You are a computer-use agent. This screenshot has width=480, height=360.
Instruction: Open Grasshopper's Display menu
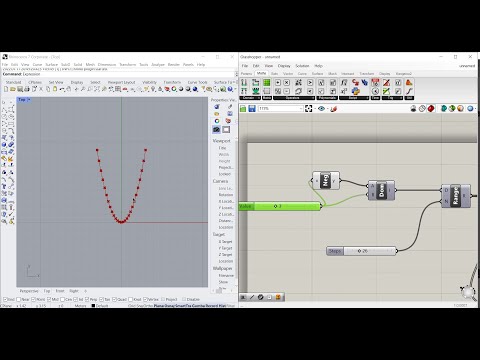tap(284, 66)
